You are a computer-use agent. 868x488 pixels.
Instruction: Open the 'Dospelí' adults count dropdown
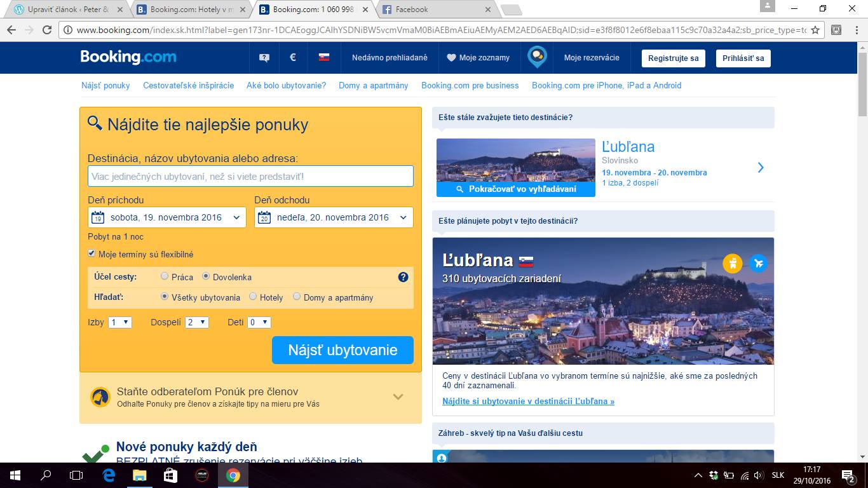point(197,322)
